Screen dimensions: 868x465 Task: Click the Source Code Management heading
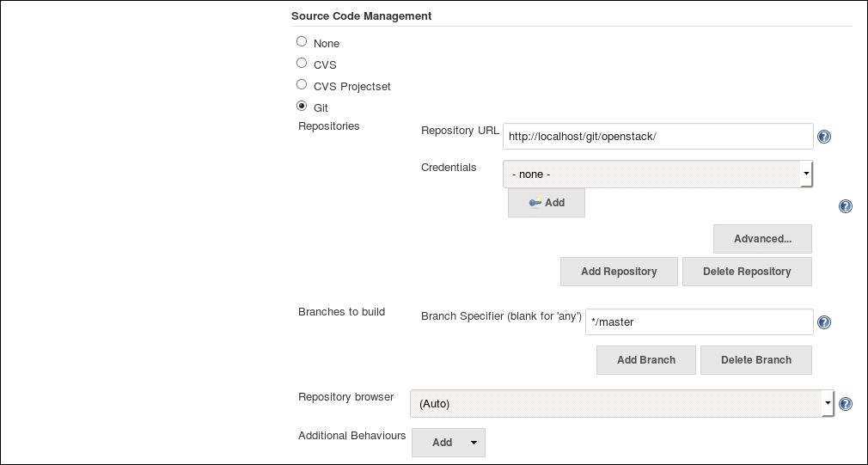tap(361, 15)
